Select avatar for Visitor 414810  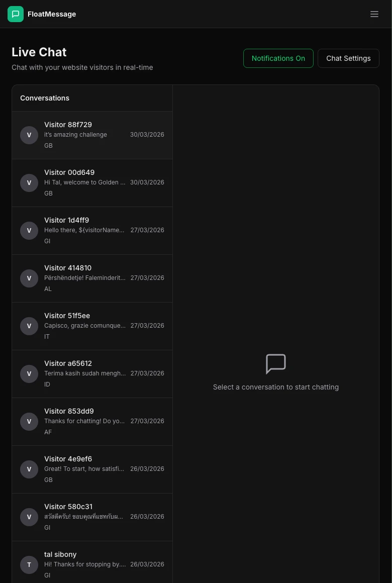pos(29,278)
